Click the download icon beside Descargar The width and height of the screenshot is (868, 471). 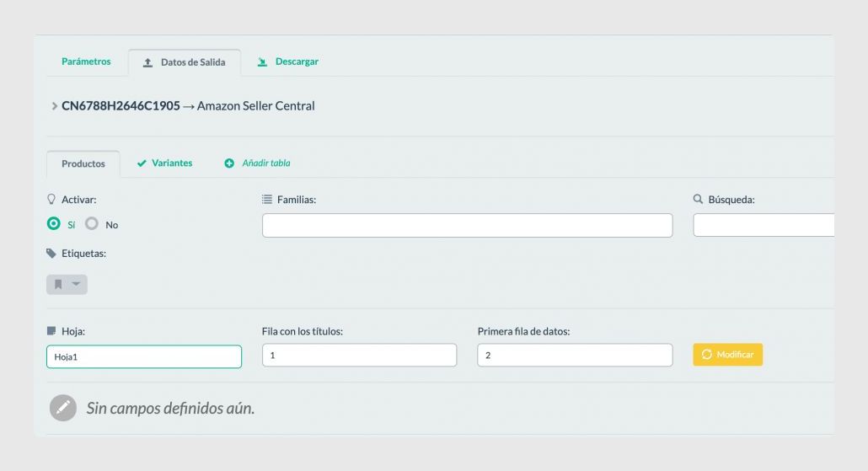[262, 62]
